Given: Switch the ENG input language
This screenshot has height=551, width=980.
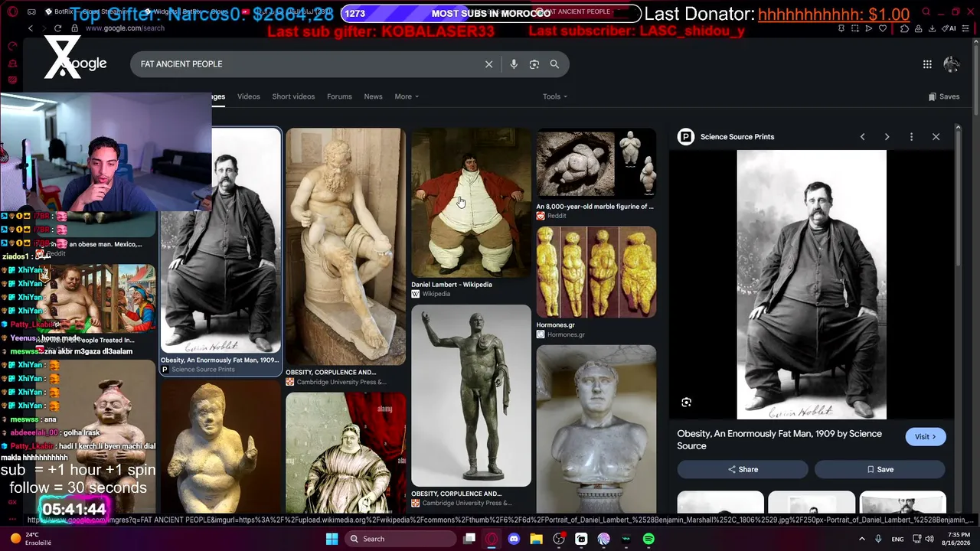Looking at the screenshot, I should (x=897, y=539).
